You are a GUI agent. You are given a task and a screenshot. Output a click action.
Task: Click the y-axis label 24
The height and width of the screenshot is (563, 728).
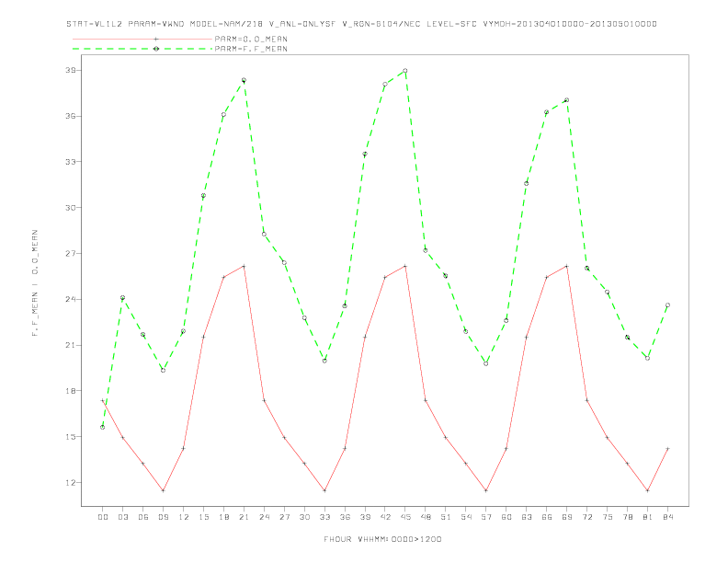tap(71, 299)
